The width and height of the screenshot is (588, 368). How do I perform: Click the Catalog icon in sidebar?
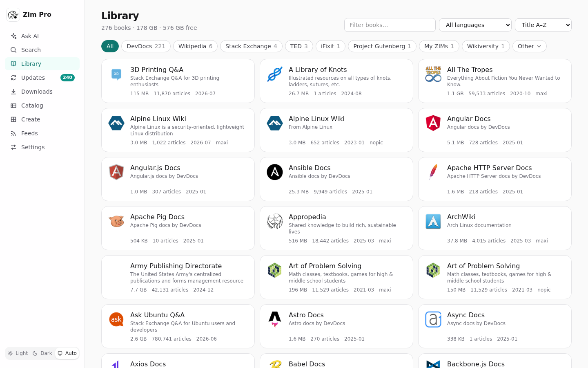click(x=13, y=105)
